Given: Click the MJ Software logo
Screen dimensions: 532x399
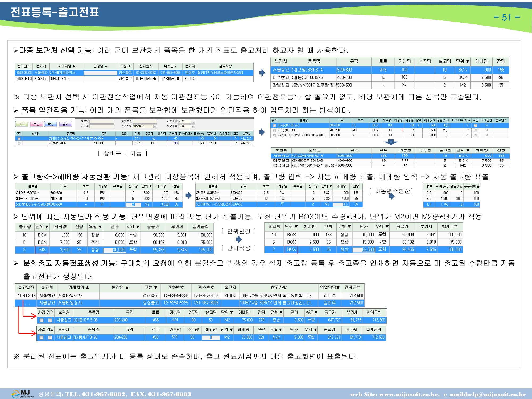Looking at the screenshot, I should coord(23,394).
